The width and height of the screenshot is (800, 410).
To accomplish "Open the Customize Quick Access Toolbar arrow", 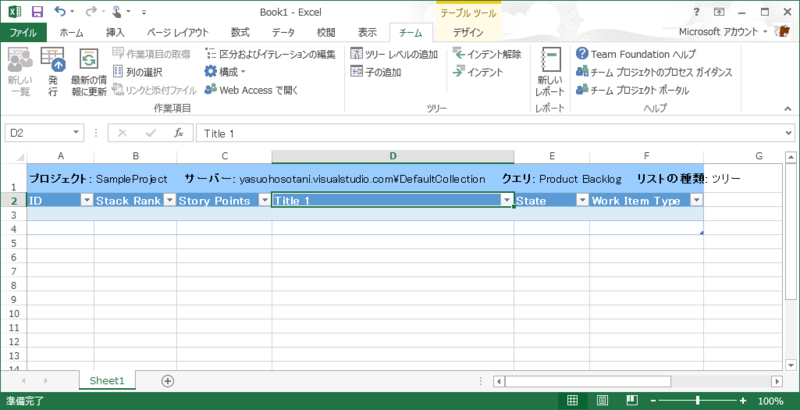I will click(x=144, y=12).
